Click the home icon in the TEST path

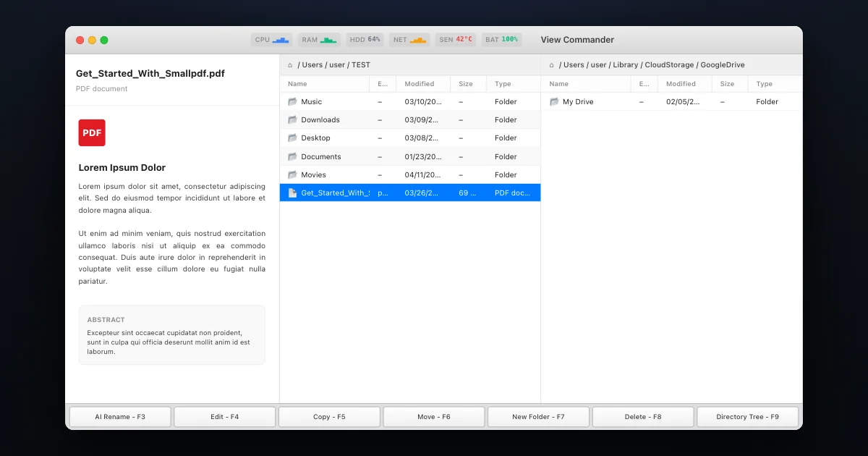pyautogui.click(x=290, y=65)
